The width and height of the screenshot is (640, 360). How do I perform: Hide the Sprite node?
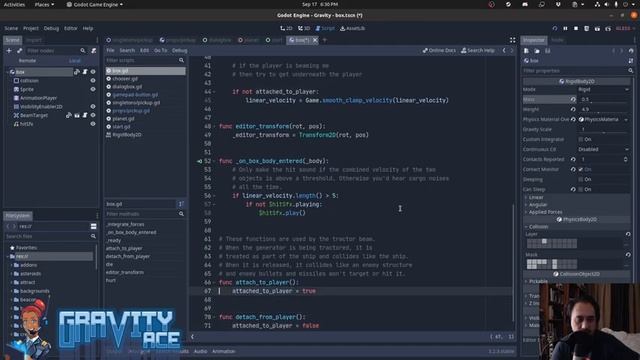click(93, 89)
